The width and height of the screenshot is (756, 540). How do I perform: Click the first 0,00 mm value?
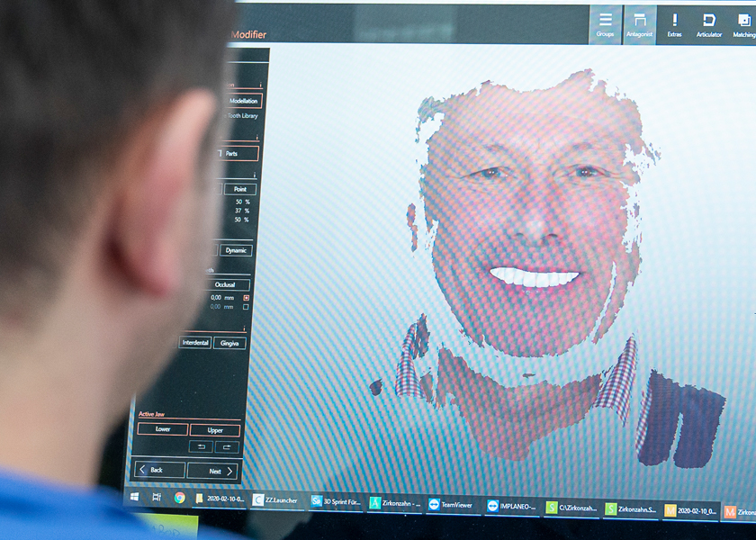[222, 298]
